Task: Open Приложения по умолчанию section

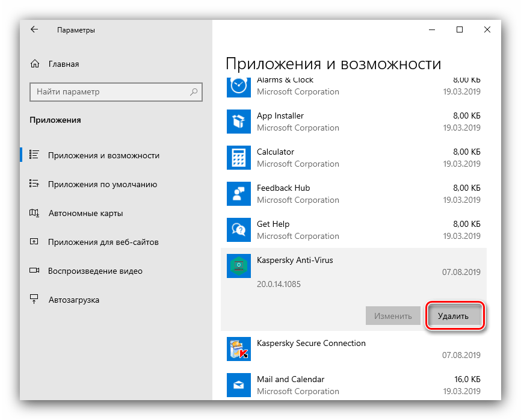Action: coord(102,185)
